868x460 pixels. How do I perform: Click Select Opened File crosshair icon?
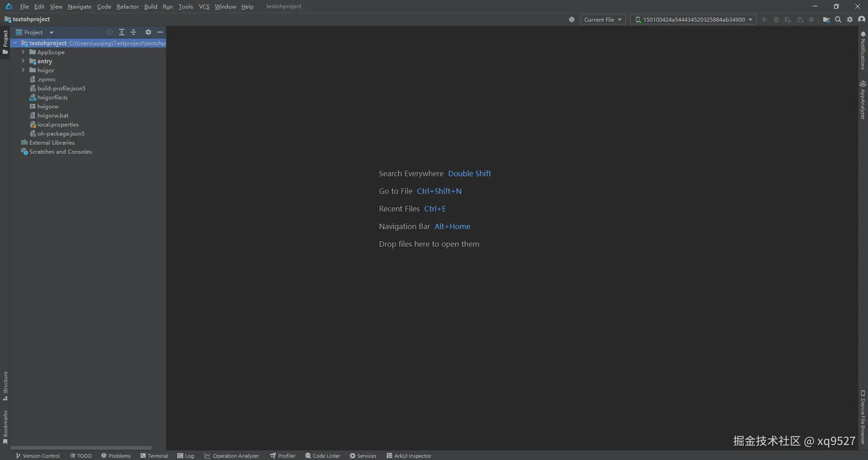[x=110, y=32]
